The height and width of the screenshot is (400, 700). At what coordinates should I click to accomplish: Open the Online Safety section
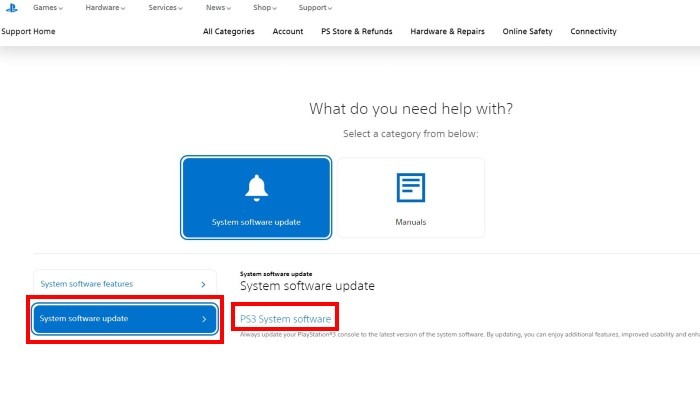tap(527, 32)
